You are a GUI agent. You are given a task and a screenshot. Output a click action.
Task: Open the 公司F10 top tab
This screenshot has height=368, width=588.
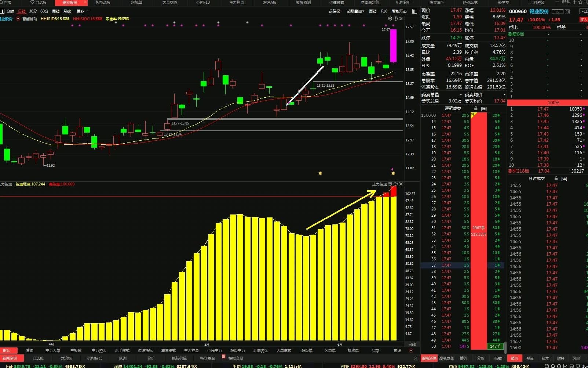[x=203, y=2]
